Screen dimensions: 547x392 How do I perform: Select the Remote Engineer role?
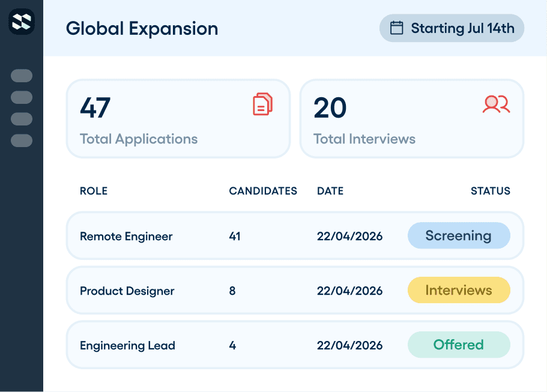click(x=126, y=237)
